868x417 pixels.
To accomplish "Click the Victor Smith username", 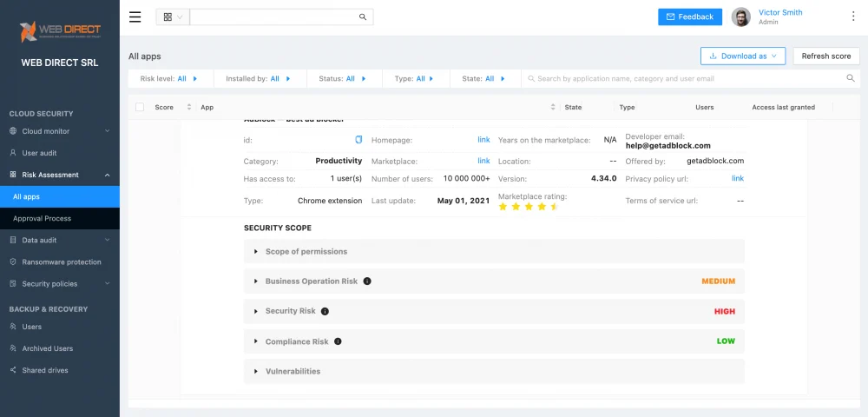I will pyautogui.click(x=780, y=12).
